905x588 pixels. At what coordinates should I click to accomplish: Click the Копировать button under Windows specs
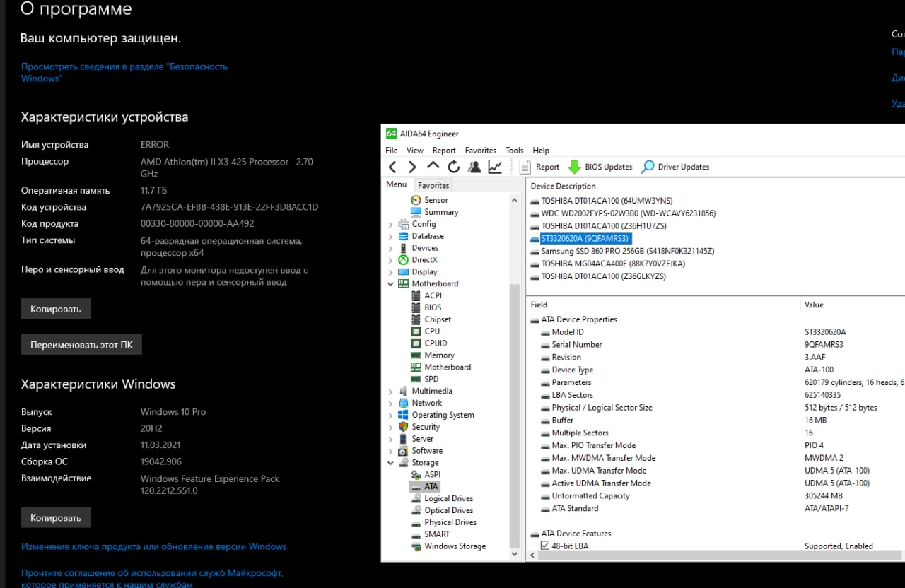pos(56,517)
